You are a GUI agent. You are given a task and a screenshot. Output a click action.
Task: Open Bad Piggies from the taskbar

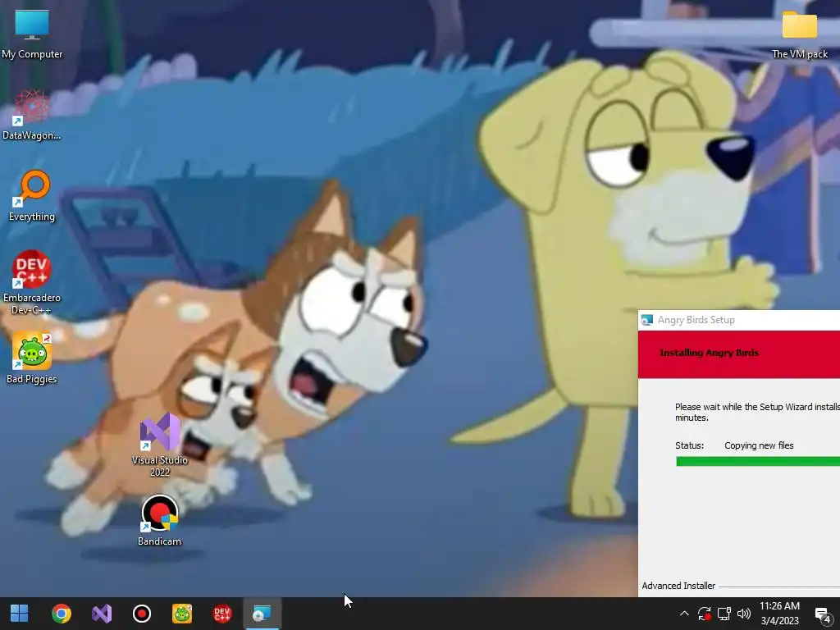[181, 614]
